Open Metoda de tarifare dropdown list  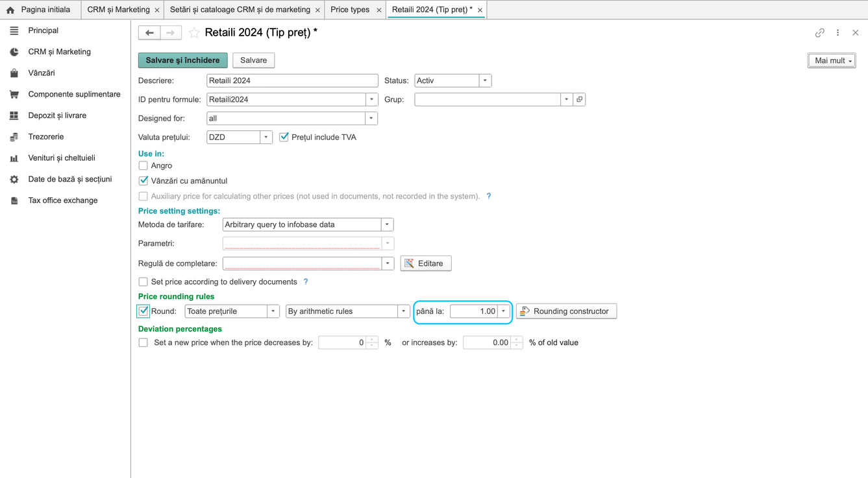click(x=387, y=224)
